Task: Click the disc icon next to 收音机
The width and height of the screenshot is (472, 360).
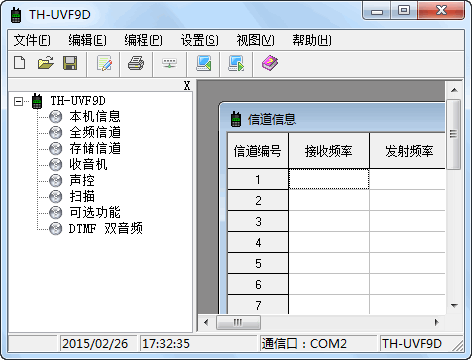Action: pos(55,165)
